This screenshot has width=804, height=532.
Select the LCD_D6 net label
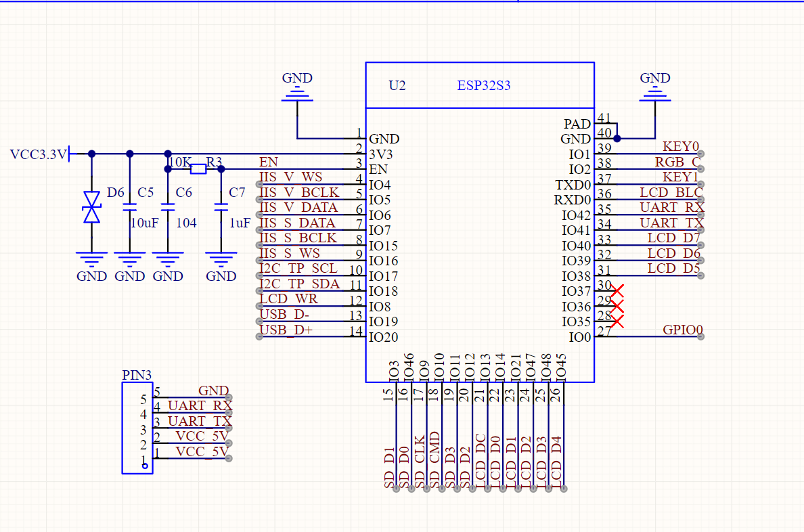[674, 253]
